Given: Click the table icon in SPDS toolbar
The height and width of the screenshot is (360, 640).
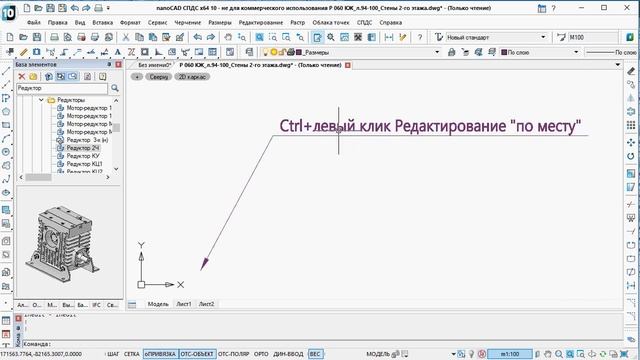Looking at the screenshot, I should 212,52.
